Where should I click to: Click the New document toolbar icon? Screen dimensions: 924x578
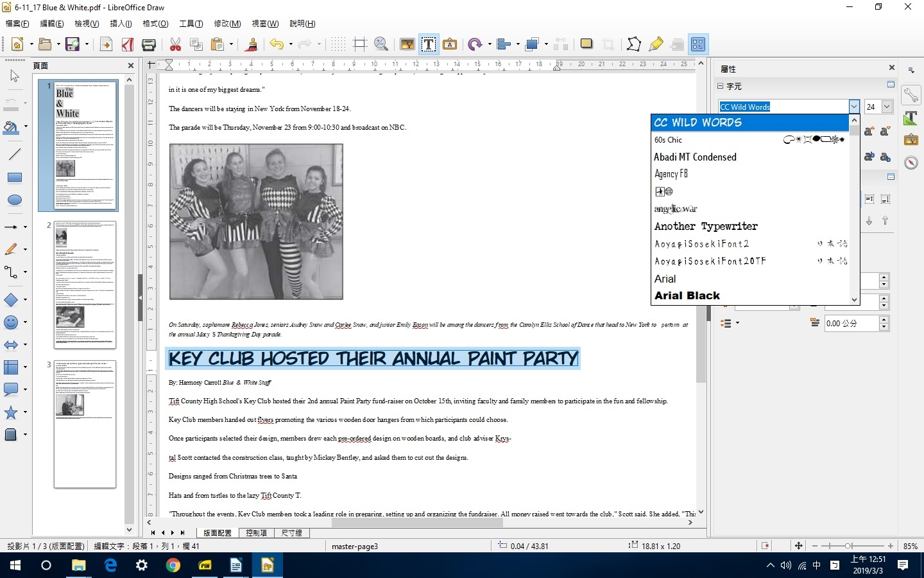[17, 44]
